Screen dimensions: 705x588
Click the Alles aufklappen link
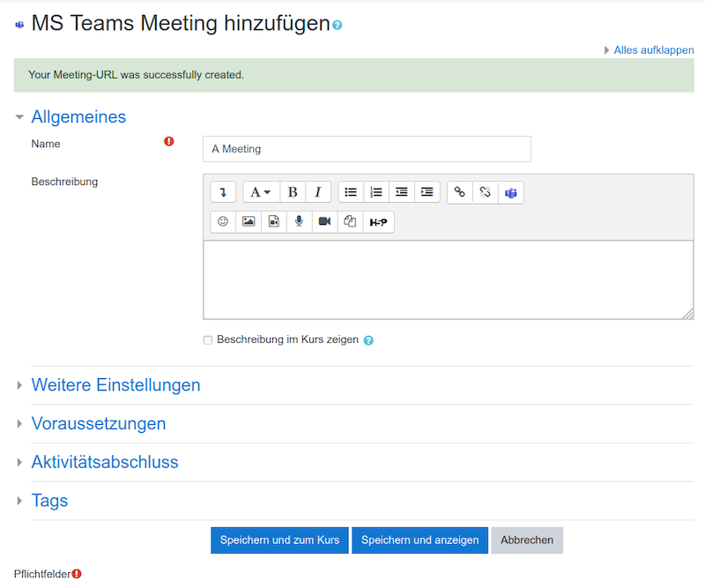(653, 50)
